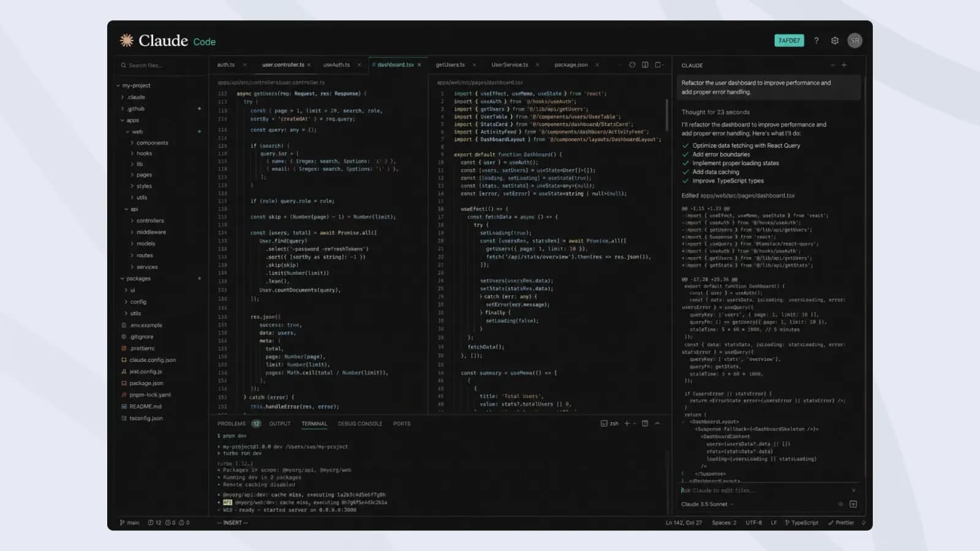980x551 pixels.
Task: Click TypeScript language mode in status bar
Action: 801,523
